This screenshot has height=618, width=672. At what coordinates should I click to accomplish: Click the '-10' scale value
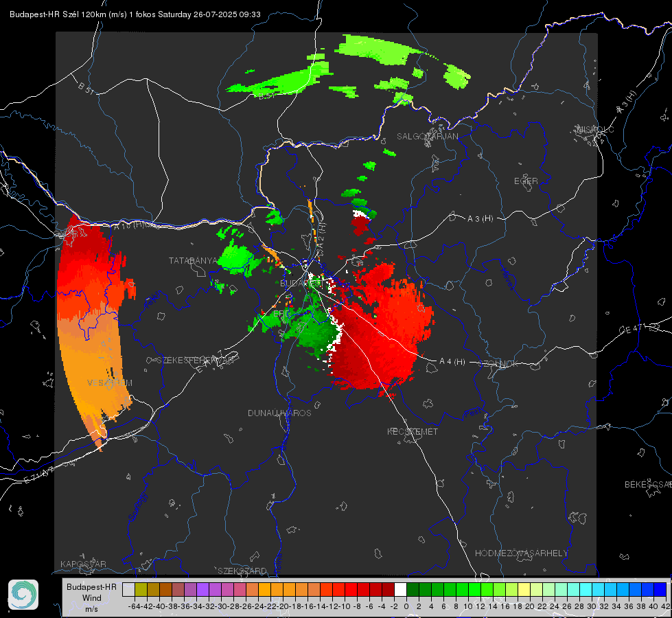click(345, 606)
